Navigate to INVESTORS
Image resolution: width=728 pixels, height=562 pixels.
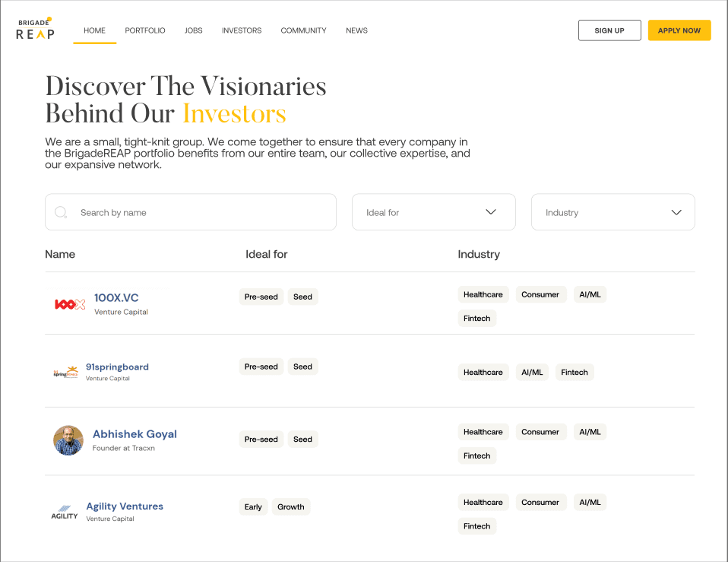click(x=242, y=30)
